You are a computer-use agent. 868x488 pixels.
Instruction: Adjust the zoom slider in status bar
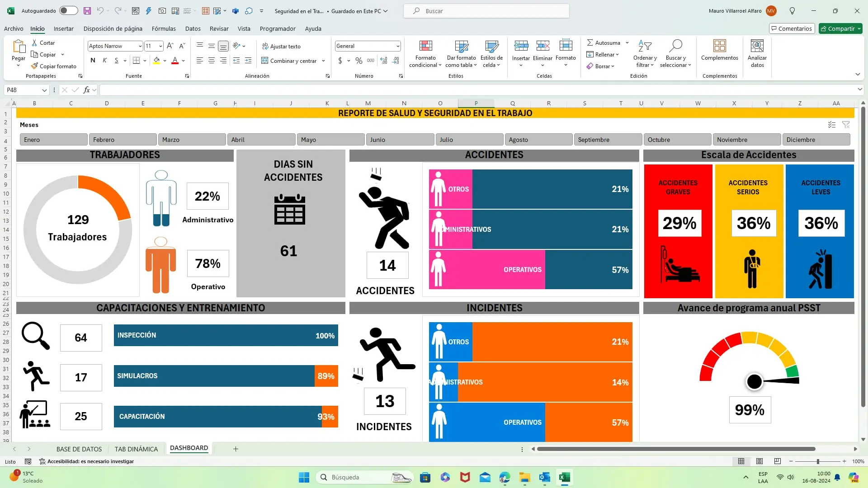[817, 461]
